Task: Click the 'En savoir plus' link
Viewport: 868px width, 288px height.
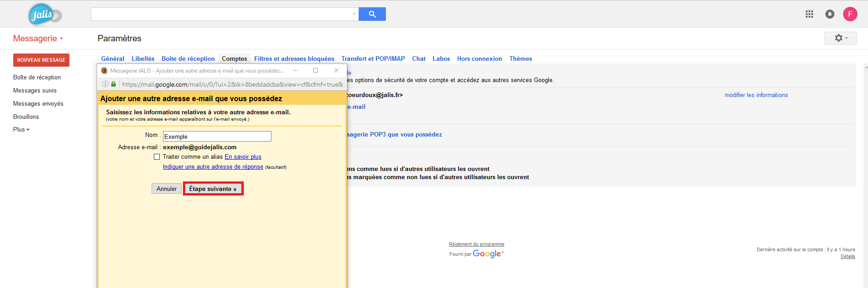Action: (x=243, y=157)
